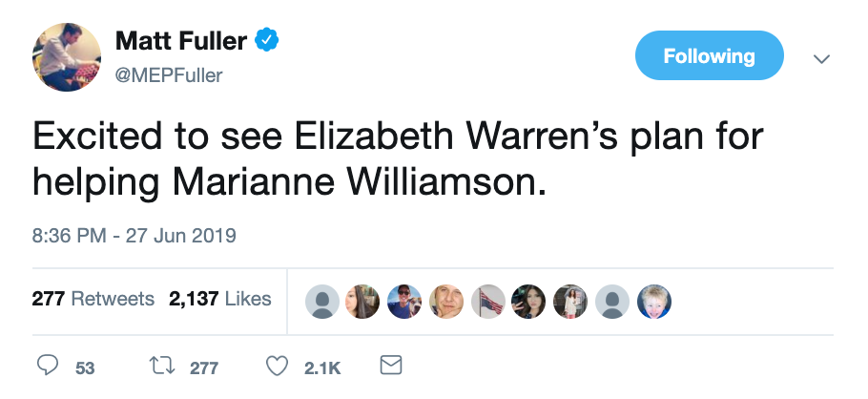Expand the tweet options chevron
The width and height of the screenshot is (868, 399).
(x=820, y=58)
